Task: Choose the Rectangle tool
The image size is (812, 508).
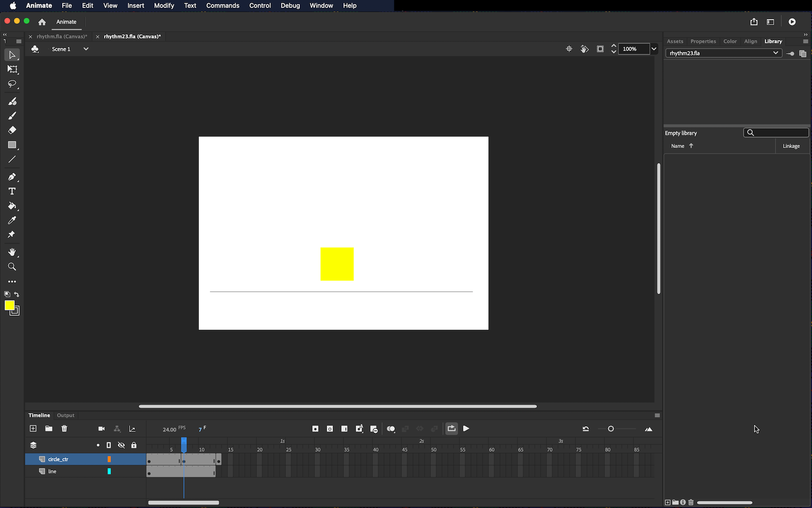Action: click(x=12, y=145)
